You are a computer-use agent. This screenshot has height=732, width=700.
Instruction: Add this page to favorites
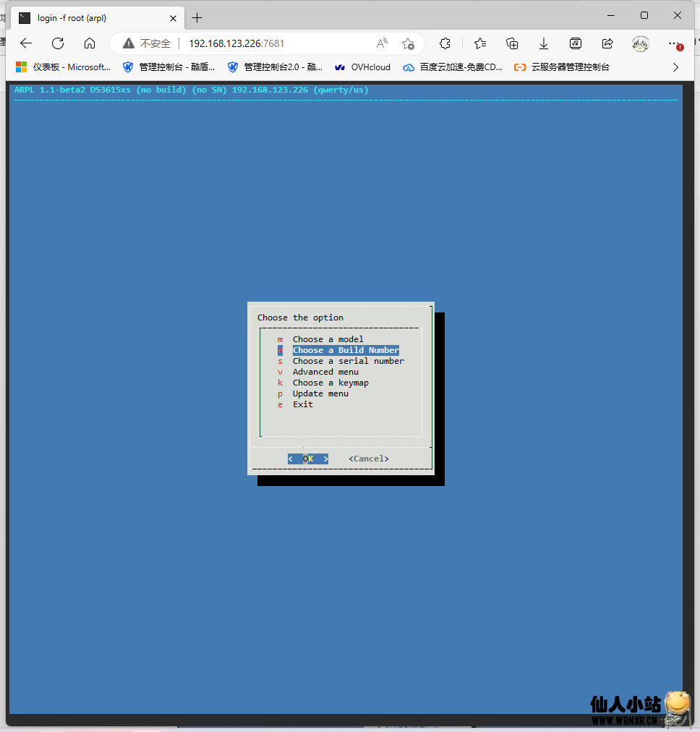408,43
